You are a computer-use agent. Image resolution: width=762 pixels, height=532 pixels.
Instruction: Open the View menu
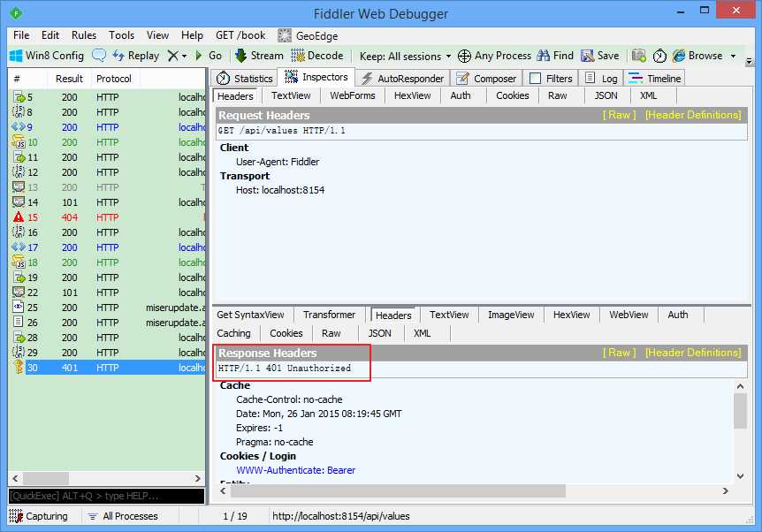coord(157,35)
